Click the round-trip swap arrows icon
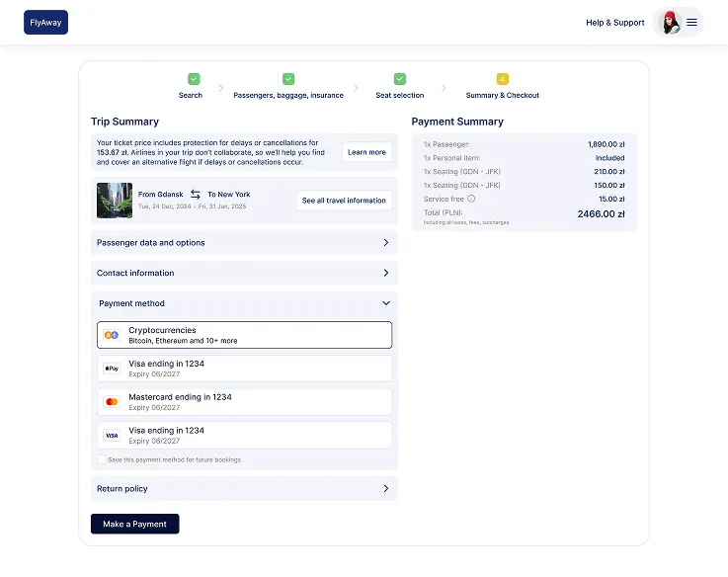Screen dimensions: 728x577 click(x=196, y=195)
